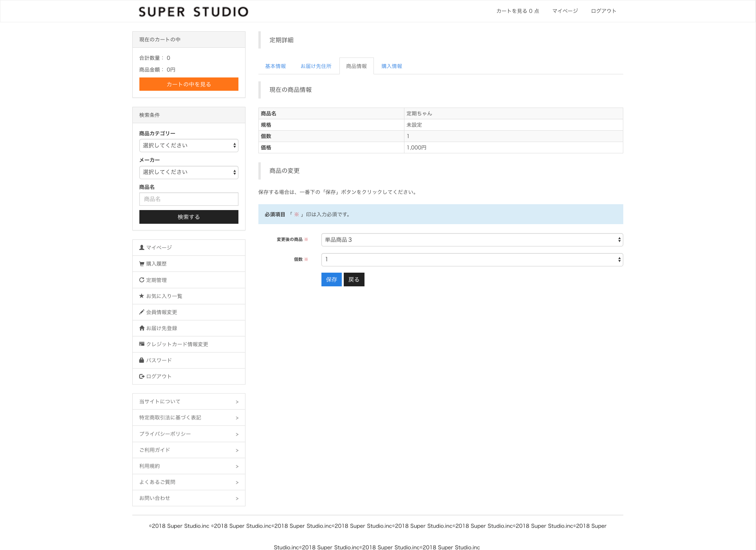Screen dimensions: 756x550
Task: Click ログアウト in the top navigation
Action: tap(604, 11)
